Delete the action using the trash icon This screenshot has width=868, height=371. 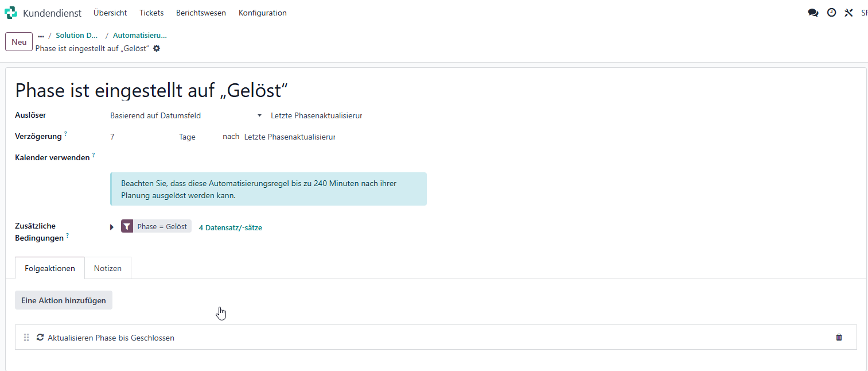point(839,337)
